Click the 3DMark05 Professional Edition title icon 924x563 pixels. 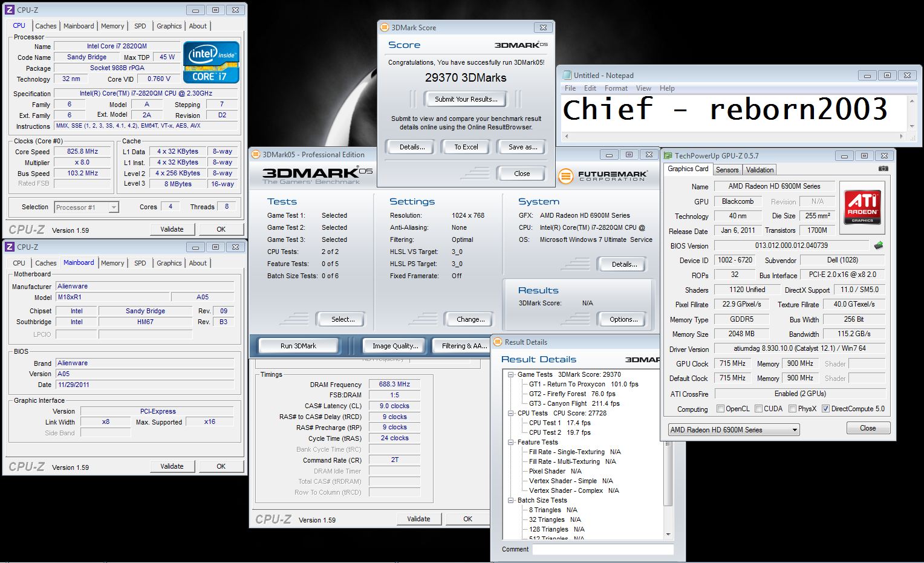coord(255,154)
